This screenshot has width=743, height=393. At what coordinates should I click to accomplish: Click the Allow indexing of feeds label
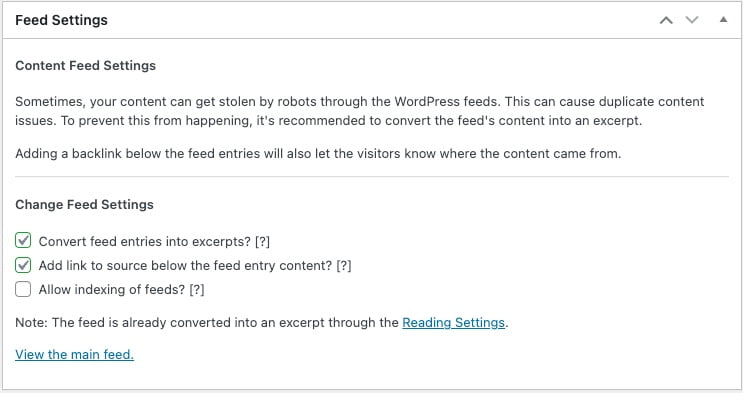tap(112, 290)
